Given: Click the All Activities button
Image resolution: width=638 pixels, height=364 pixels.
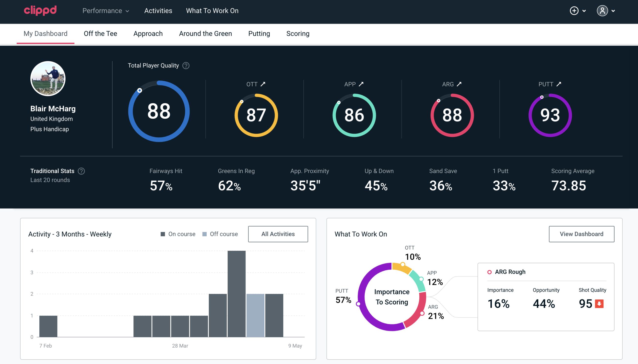Looking at the screenshot, I should (278, 234).
